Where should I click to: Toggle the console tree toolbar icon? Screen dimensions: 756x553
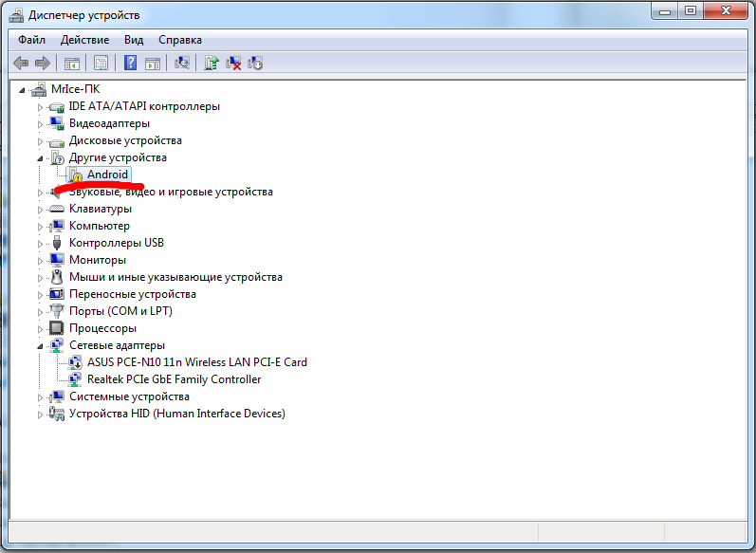click(x=72, y=64)
